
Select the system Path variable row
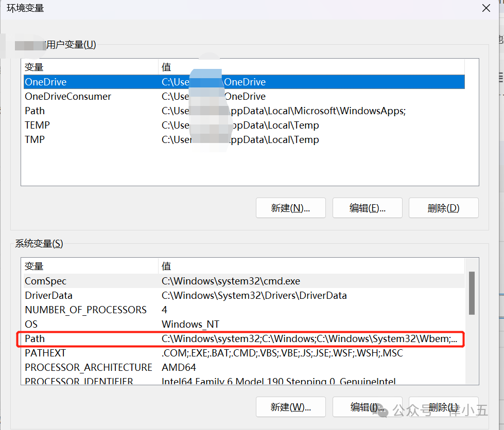(x=245, y=339)
